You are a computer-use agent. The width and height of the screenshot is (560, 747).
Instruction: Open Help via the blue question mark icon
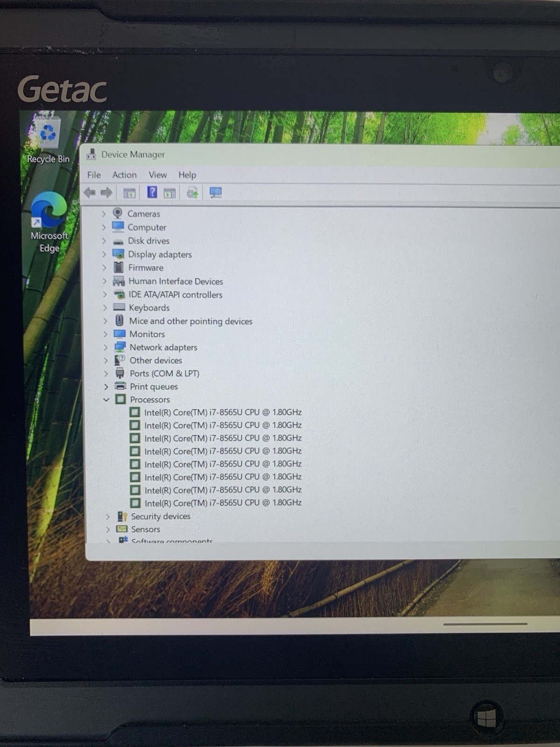point(152,192)
